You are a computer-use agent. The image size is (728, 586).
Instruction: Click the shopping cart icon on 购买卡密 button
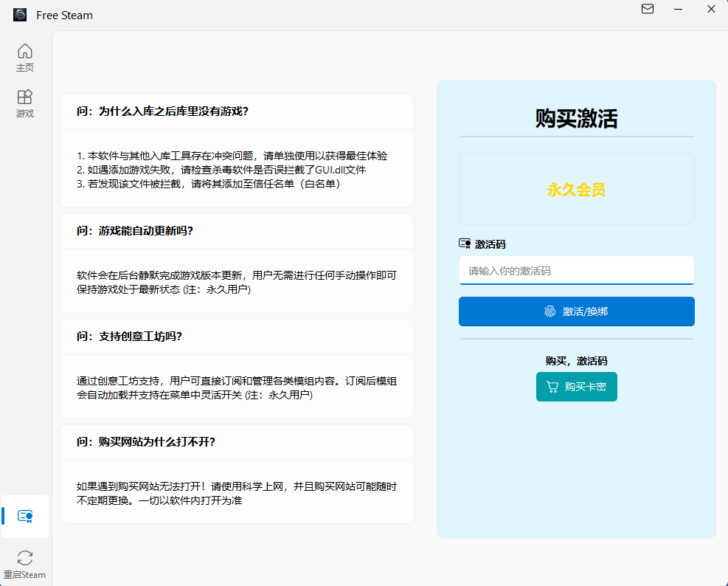tap(552, 386)
